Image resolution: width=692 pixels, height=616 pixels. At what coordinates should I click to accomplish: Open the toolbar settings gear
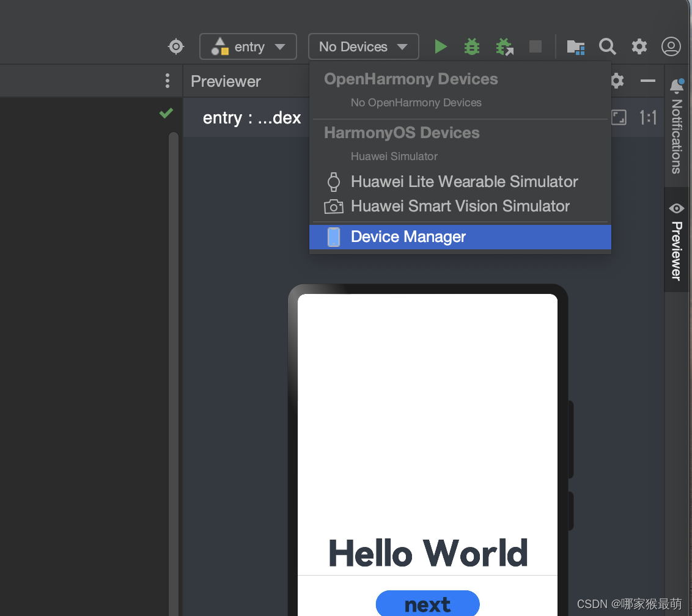click(x=639, y=46)
